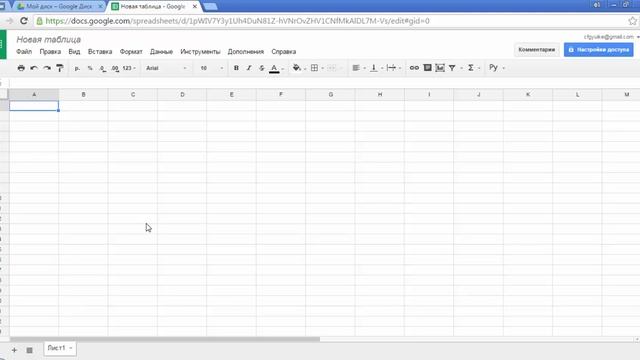Open the Инструменты menu
Screen dimensions: 640x360
[x=200, y=52]
